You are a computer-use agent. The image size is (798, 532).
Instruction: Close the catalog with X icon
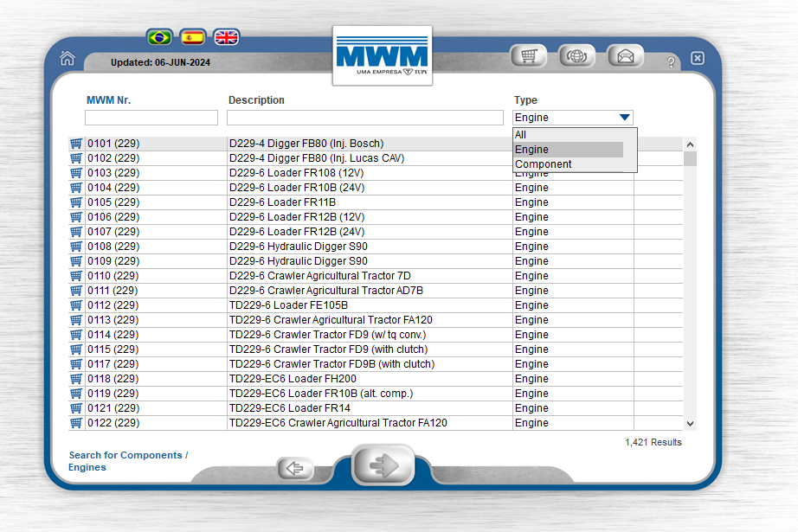[698, 58]
